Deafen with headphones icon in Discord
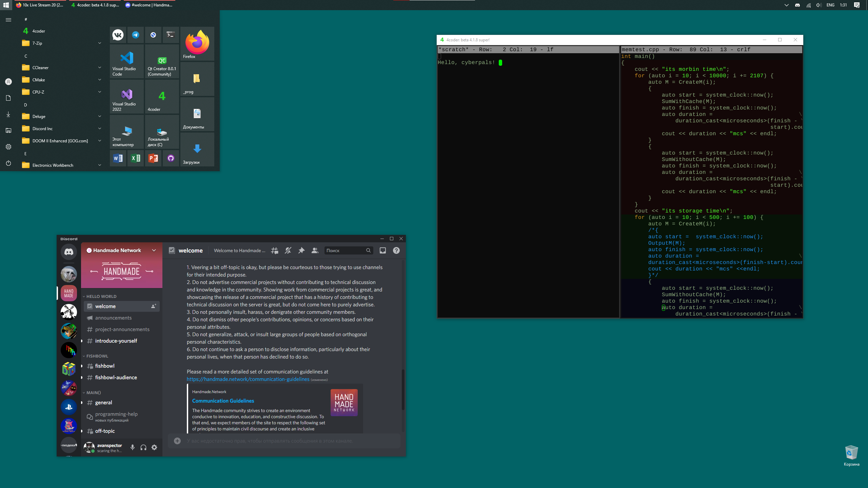This screenshot has height=488, width=868. tap(143, 447)
